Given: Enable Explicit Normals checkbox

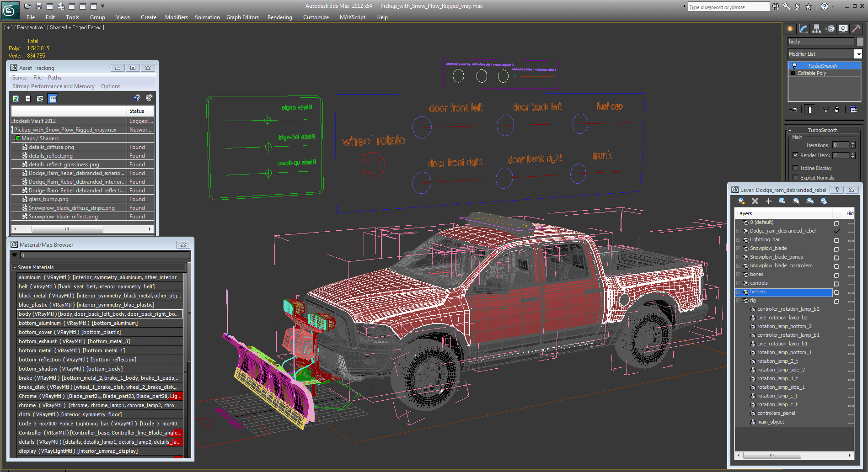Looking at the screenshot, I should click(x=795, y=178).
